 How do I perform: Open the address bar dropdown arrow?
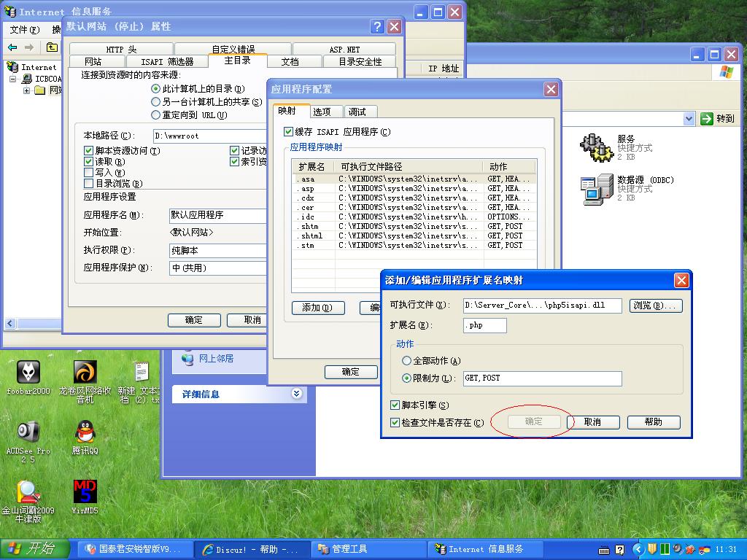tap(689, 119)
